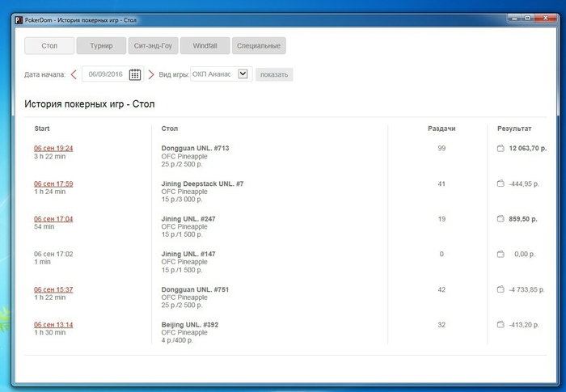
Task: Select table name Dongguan UNL. #751
Action: pos(195,289)
